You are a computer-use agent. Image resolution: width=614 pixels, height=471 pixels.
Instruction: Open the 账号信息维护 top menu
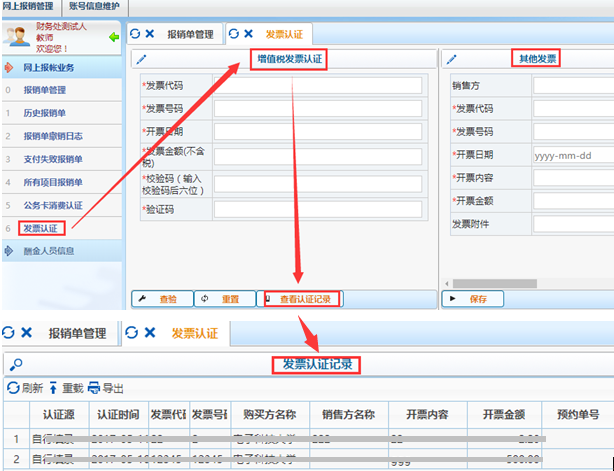[94, 7]
